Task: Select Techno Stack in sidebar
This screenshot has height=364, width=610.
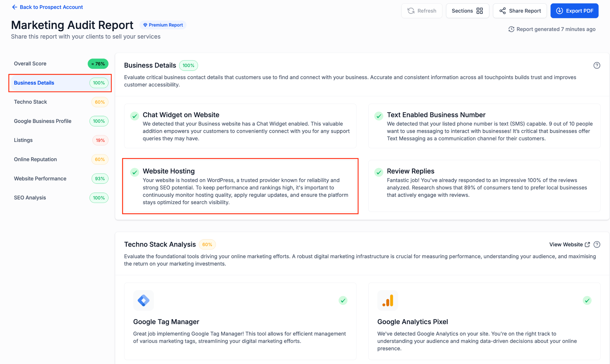Action: click(30, 102)
